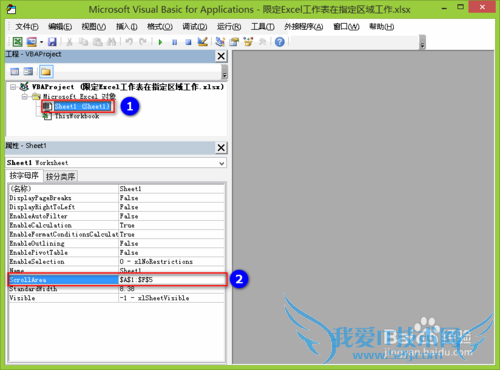Click the ScrollArea value $A$1:$F$5
This screenshot has width=500, height=370.
[172, 280]
